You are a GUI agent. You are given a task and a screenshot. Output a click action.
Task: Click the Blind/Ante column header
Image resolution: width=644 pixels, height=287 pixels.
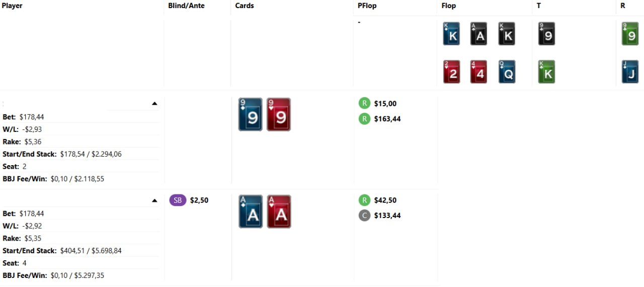click(186, 6)
